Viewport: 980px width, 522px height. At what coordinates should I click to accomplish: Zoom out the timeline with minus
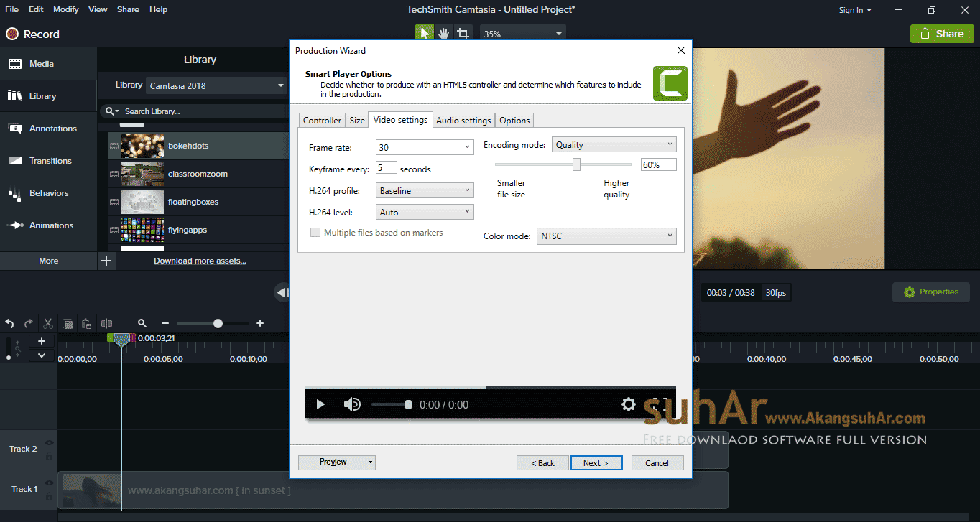pos(165,324)
